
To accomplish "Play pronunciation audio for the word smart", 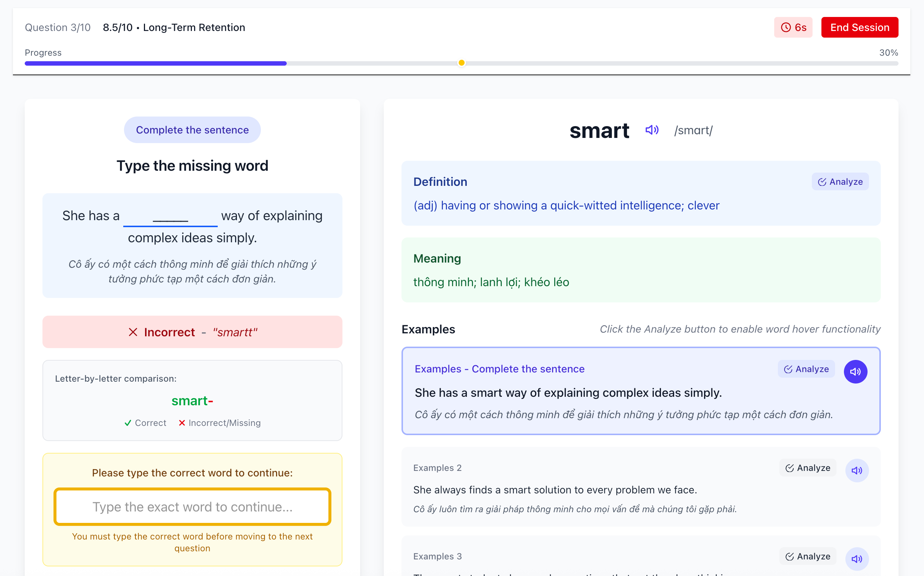I will (652, 130).
